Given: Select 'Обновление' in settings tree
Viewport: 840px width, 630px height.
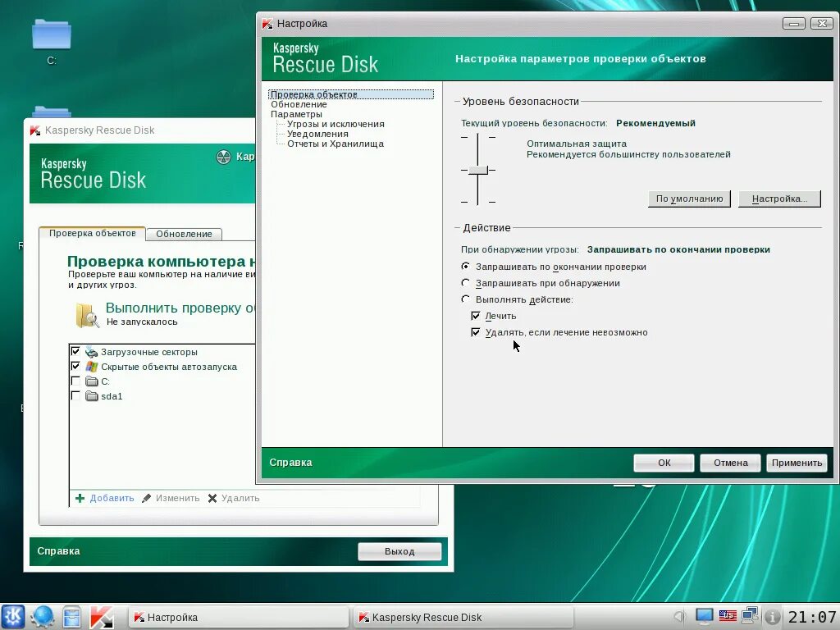Looking at the screenshot, I should tap(299, 104).
